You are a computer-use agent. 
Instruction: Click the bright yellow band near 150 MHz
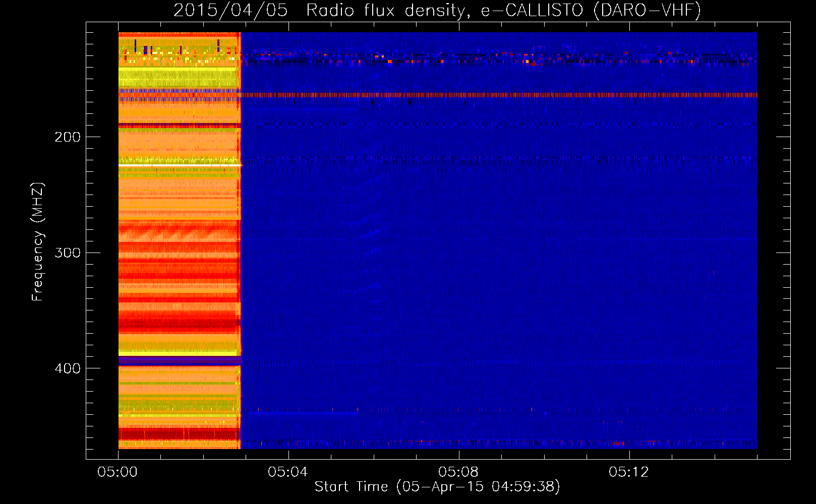pos(179,78)
